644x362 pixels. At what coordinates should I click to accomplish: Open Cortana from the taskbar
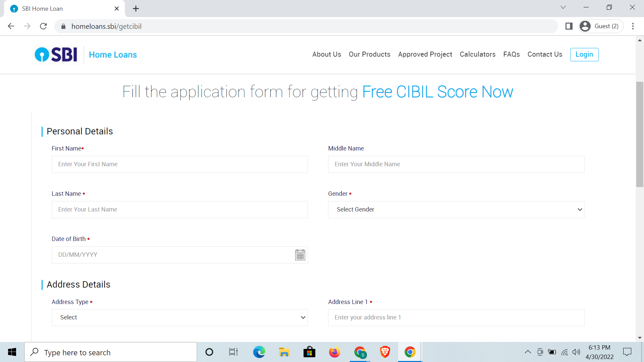[209, 352]
